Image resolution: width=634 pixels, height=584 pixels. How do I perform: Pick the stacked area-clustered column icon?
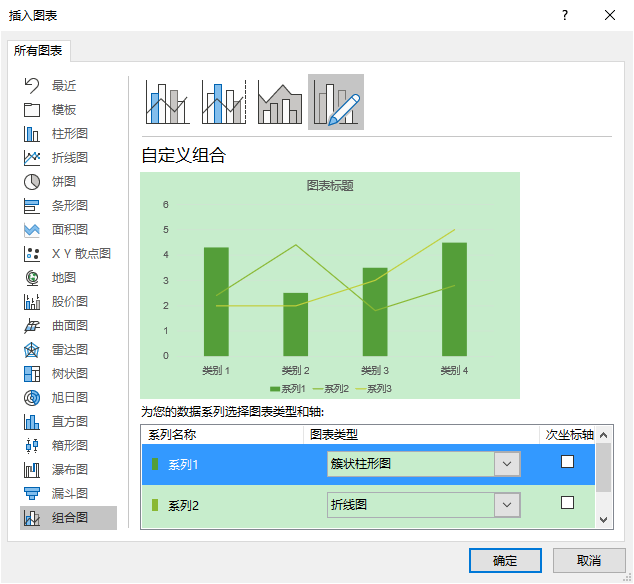[280, 102]
